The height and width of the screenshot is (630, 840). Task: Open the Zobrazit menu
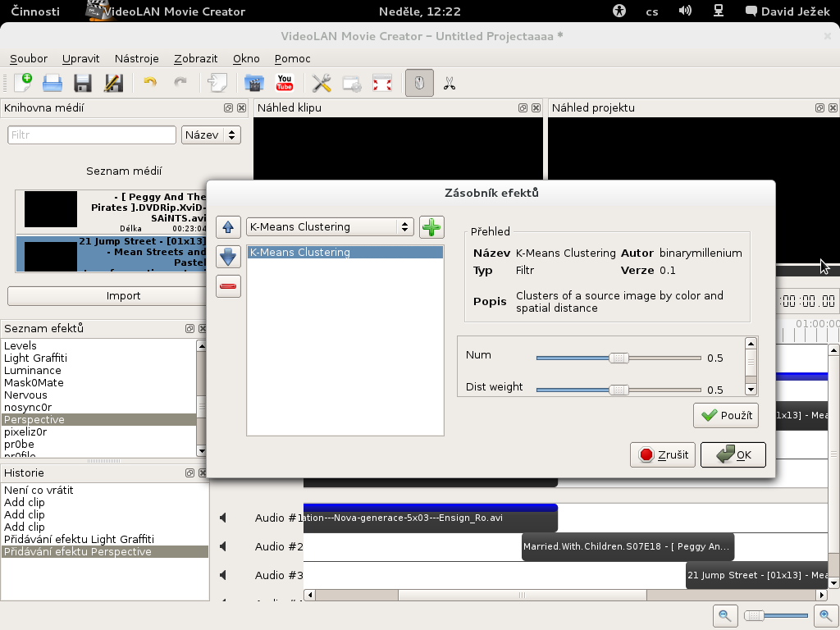[x=195, y=59]
